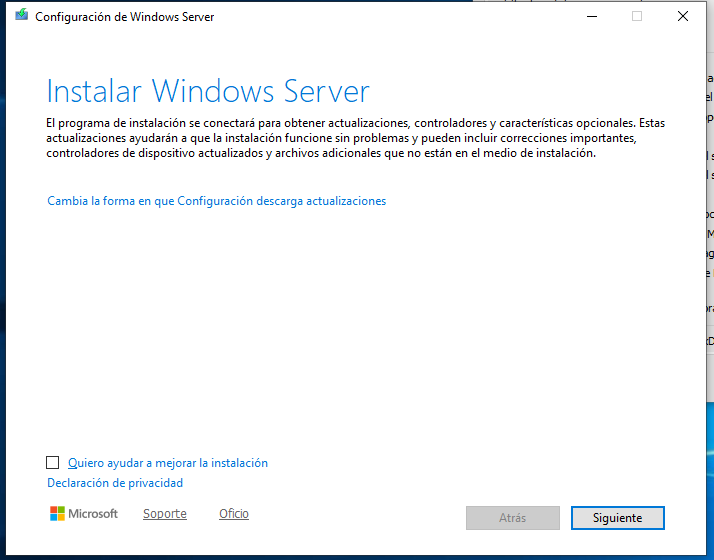Open the Oficio link
Viewport: 714px width, 560px height.
pos(234,514)
